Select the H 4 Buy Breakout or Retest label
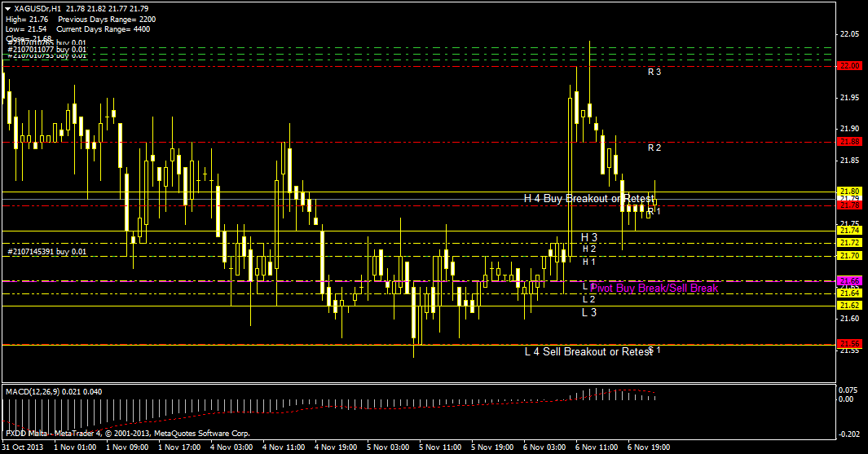This screenshot has height=454, width=868. point(589,198)
